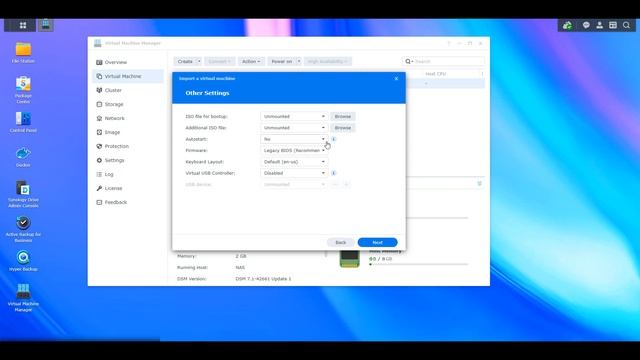Open Image section in sidebar
The width and height of the screenshot is (640, 360).
tap(128, 132)
